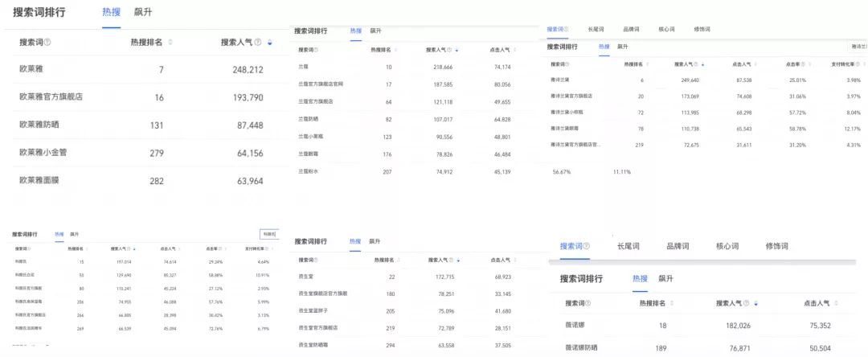Click keyword 雅诗兰黛眼霜
This screenshot has height=357, width=868.
(565, 128)
